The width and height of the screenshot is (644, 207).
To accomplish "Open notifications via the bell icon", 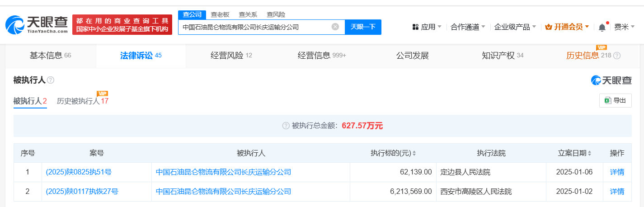I will [602, 27].
